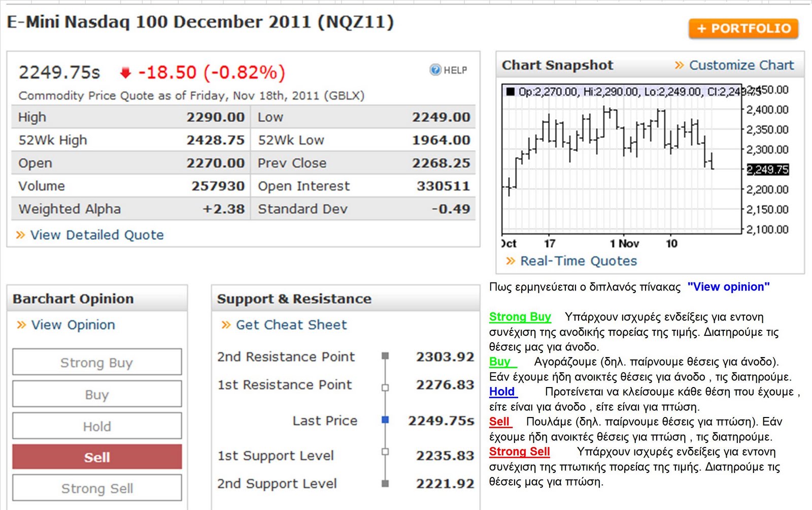Click the Last Price value in Support & Resistance
Screen dimensions: 812x510
[x=441, y=421]
